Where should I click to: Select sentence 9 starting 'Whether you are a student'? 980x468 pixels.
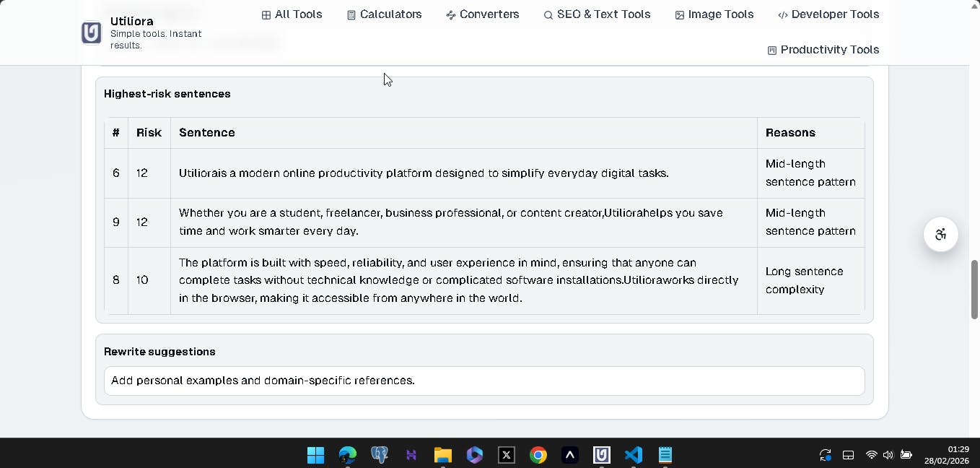click(451, 222)
